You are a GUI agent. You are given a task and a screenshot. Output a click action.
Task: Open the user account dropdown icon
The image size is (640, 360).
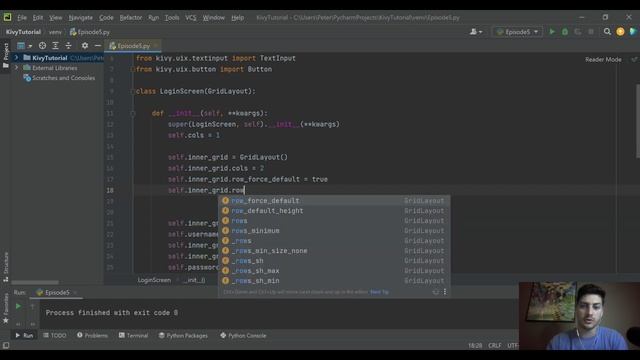click(x=476, y=32)
